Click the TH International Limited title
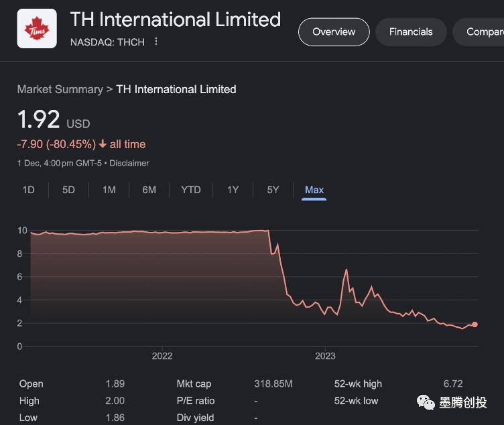 point(175,19)
